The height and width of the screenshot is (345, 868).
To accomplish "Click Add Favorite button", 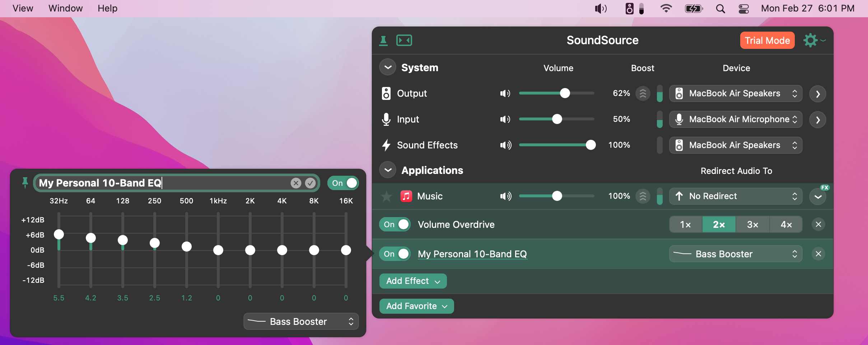I will coord(416,306).
